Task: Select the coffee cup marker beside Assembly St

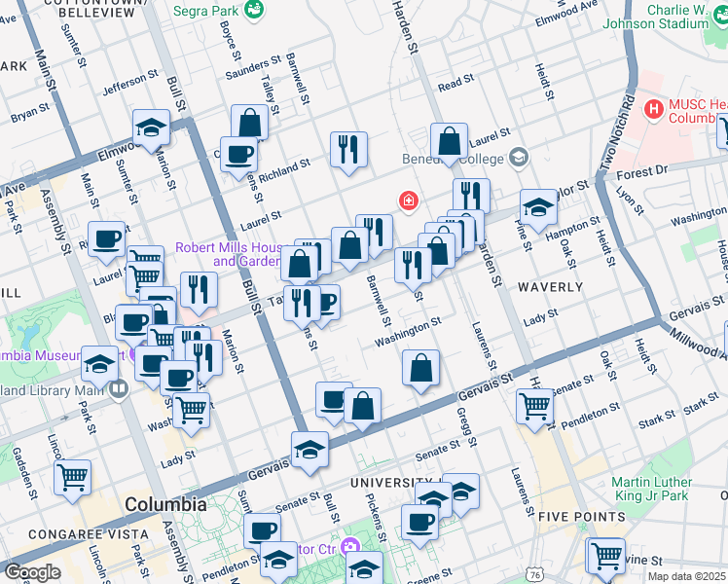Action: (106, 240)
